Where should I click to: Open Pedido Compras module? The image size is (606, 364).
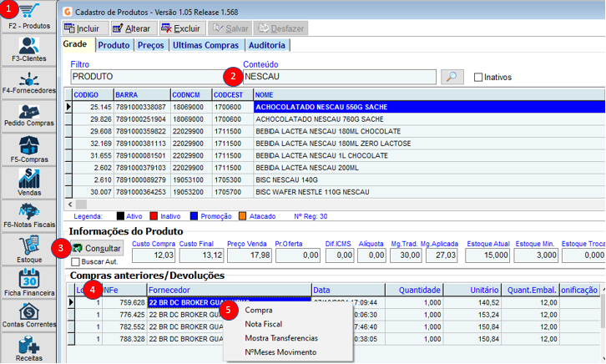[29, 115]
